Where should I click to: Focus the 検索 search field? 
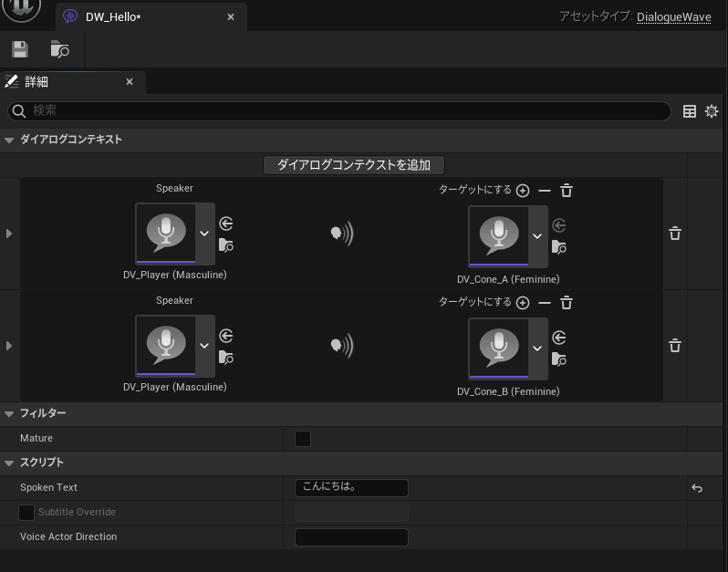coord(339,111)
